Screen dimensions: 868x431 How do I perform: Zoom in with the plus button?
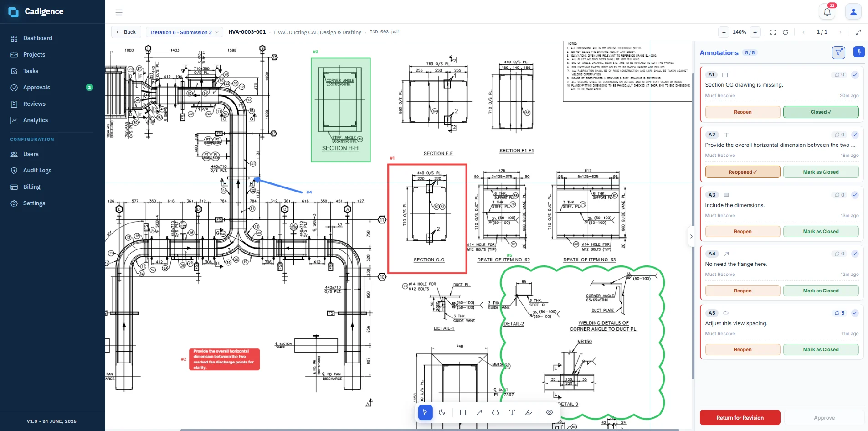(x=755, y=32)
